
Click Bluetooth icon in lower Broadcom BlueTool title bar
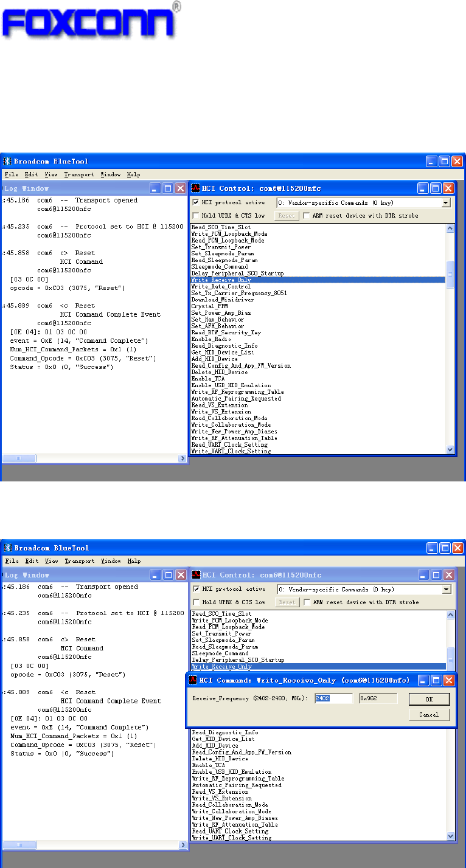click(7, 548)
